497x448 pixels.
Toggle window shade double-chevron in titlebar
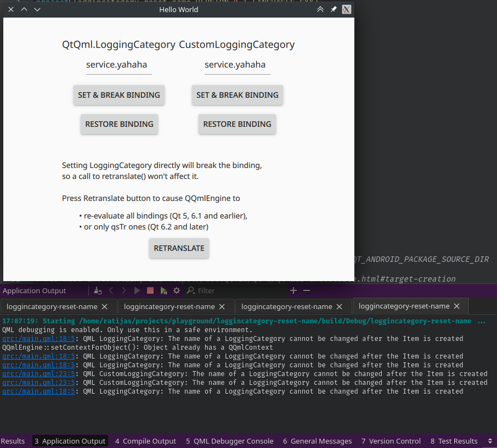click(x=320, y=9)
